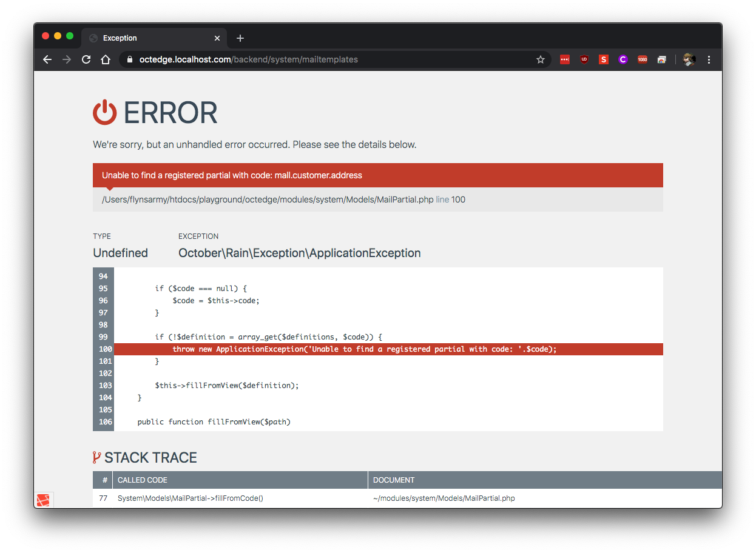
Task: Click the purple C extension icon
Action: 623,59
